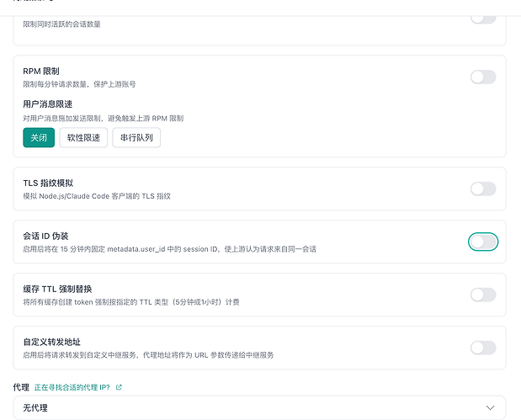Open the 正在寻找合适的代理 IP? link

coord(72,387)
